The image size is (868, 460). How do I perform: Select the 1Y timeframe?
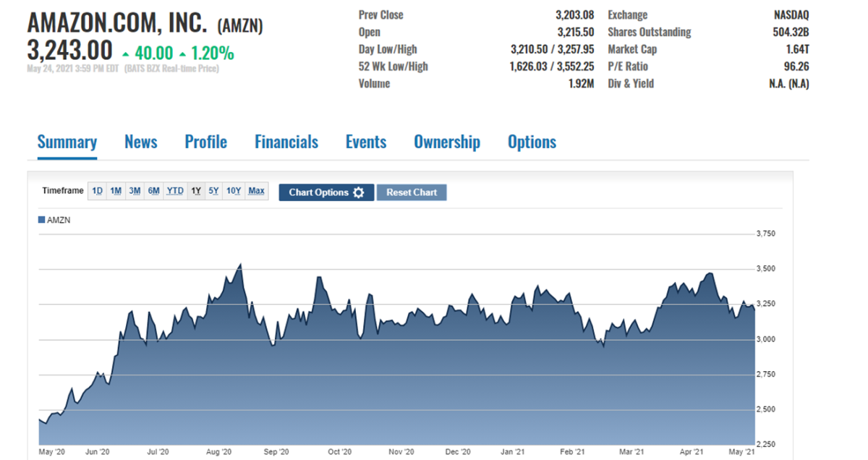pos(196,191)
